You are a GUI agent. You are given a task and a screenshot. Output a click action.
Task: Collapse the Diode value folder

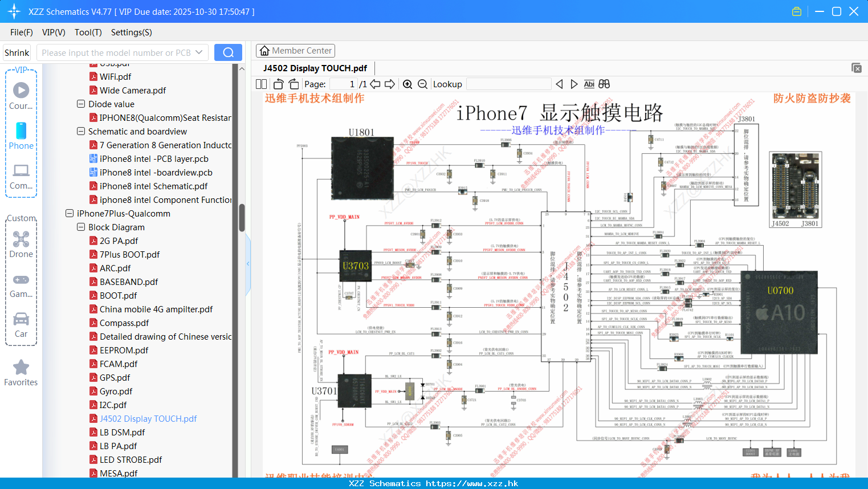[81, 104]
